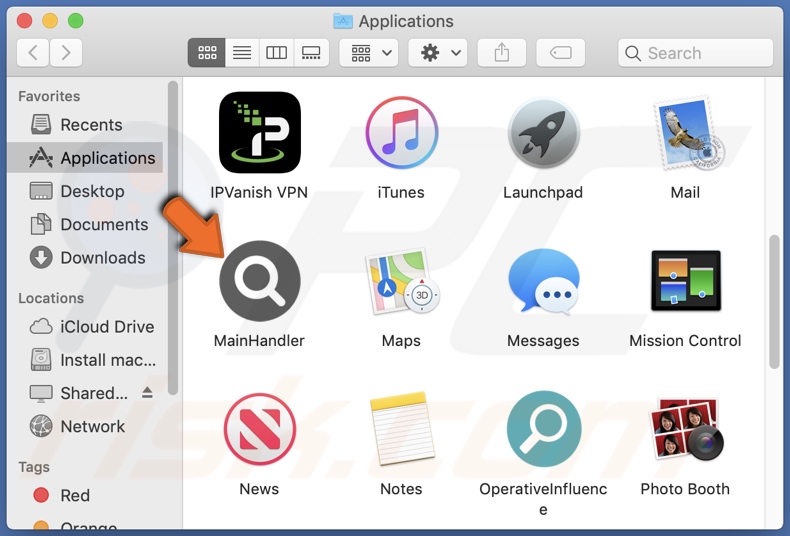The image size is (790, 536).
Task: Select the MainHandler magnifier icon
Action: pos(259,281)
